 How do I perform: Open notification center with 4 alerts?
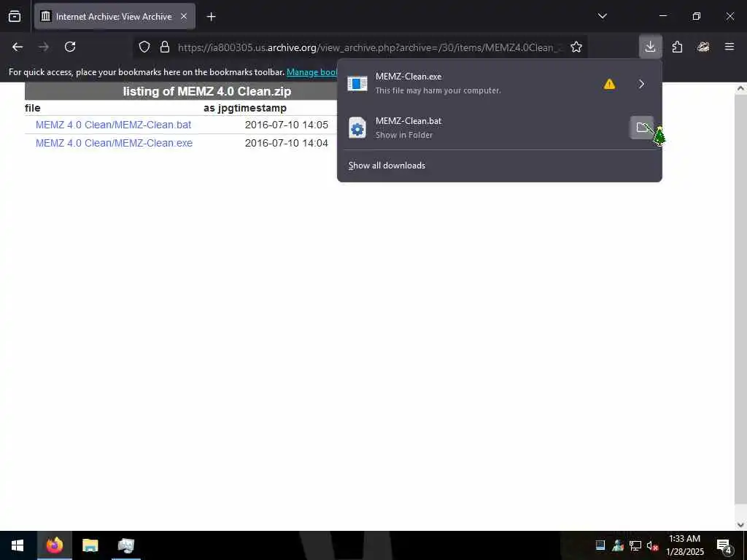[724, 545]
